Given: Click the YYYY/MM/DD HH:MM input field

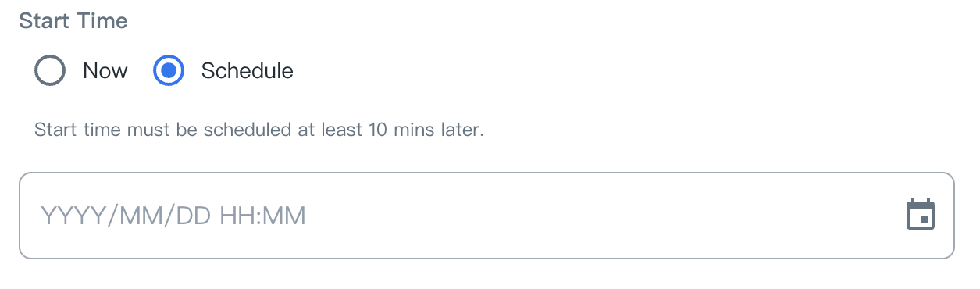Looking at the screenshot, I should pos(486,216).
